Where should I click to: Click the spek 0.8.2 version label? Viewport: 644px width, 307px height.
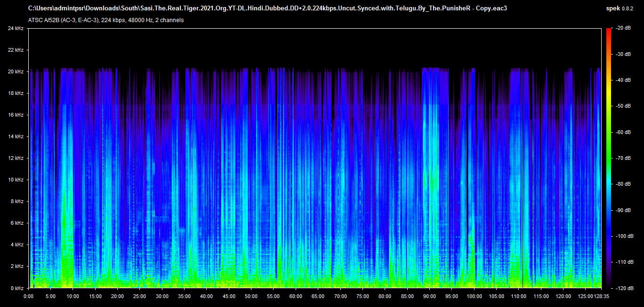(x=620, y=8)
